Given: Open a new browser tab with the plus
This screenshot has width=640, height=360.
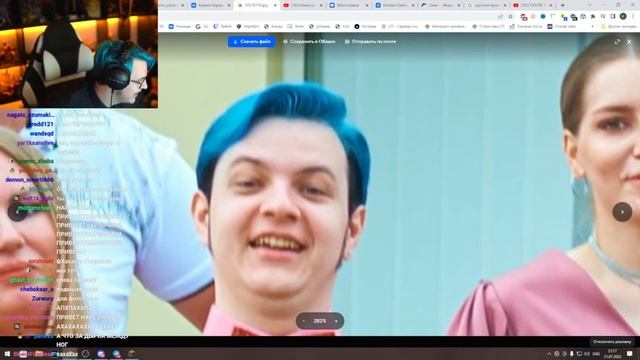Looking at the screenshot, I should pyautogui.click(x=562, y=5).
